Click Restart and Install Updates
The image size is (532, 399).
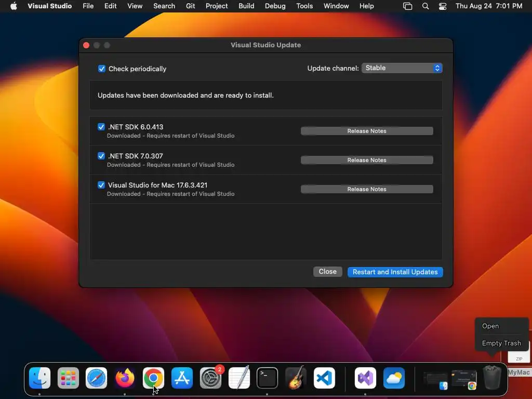pos(395,272)
